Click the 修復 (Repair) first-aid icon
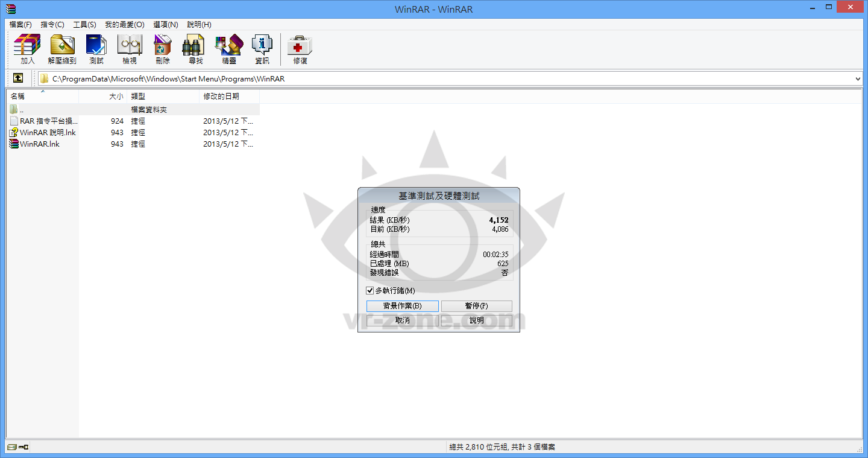 300,45
